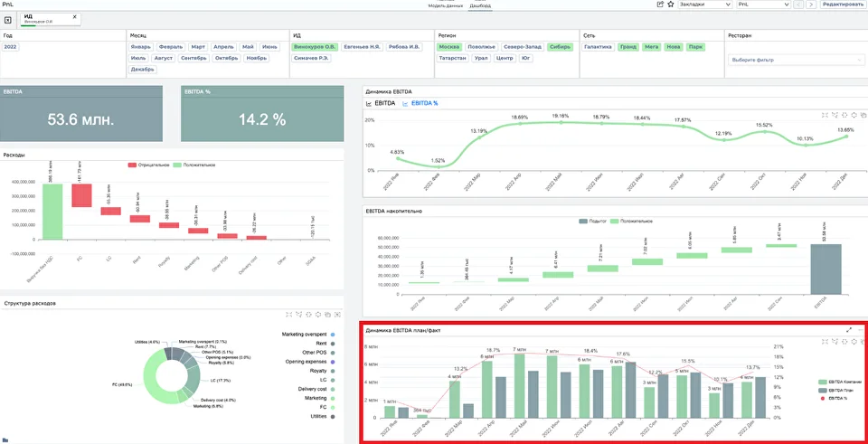Toggle the Центр region filter
This screenshot has height=444, width=868.
coord(505,58)
